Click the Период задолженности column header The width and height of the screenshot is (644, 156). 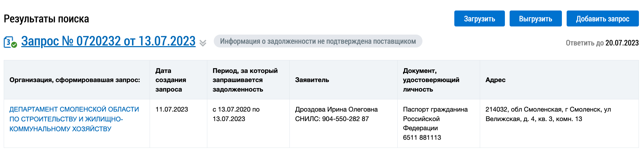click(245, 80)
